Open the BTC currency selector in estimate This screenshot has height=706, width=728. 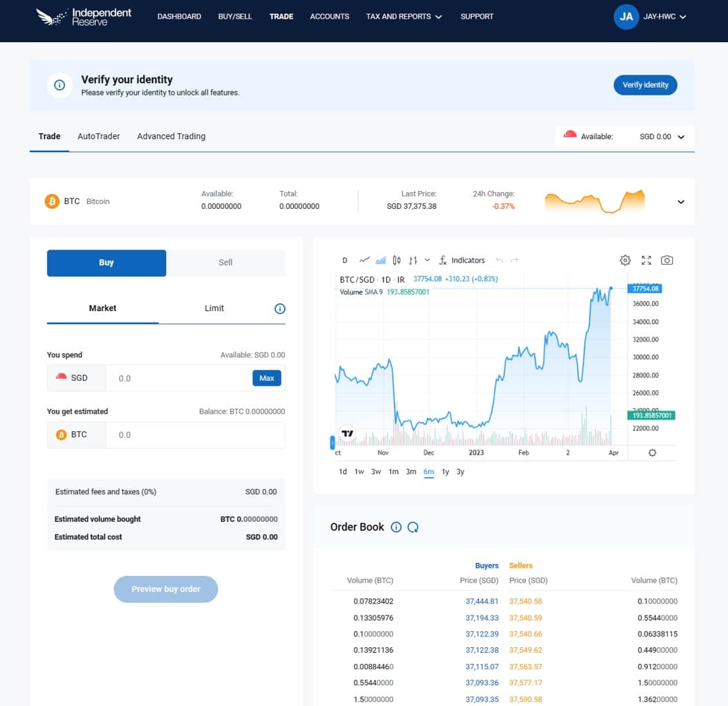tap(77, 435)
